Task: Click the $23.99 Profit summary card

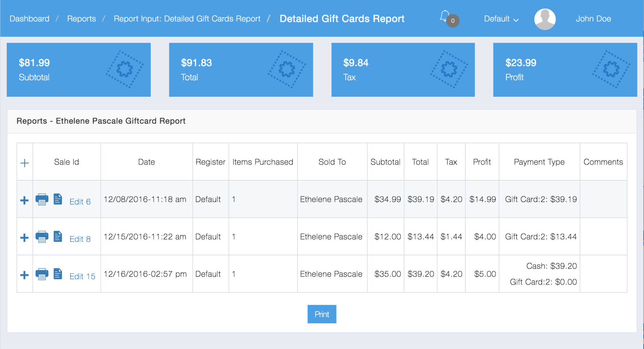Action: click(565, 69)
